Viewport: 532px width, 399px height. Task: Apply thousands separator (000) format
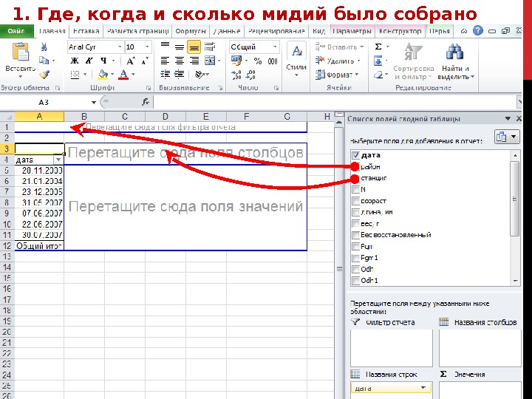coord(273,61)
